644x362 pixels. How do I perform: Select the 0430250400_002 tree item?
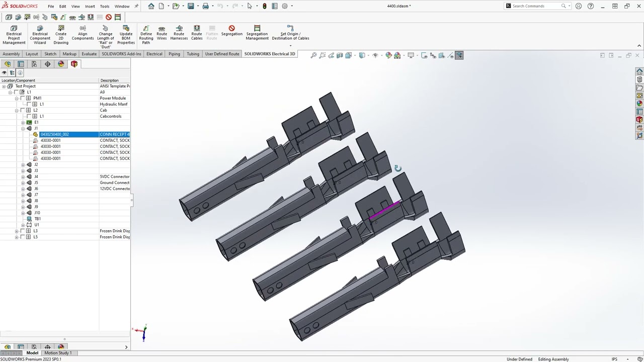54,134
